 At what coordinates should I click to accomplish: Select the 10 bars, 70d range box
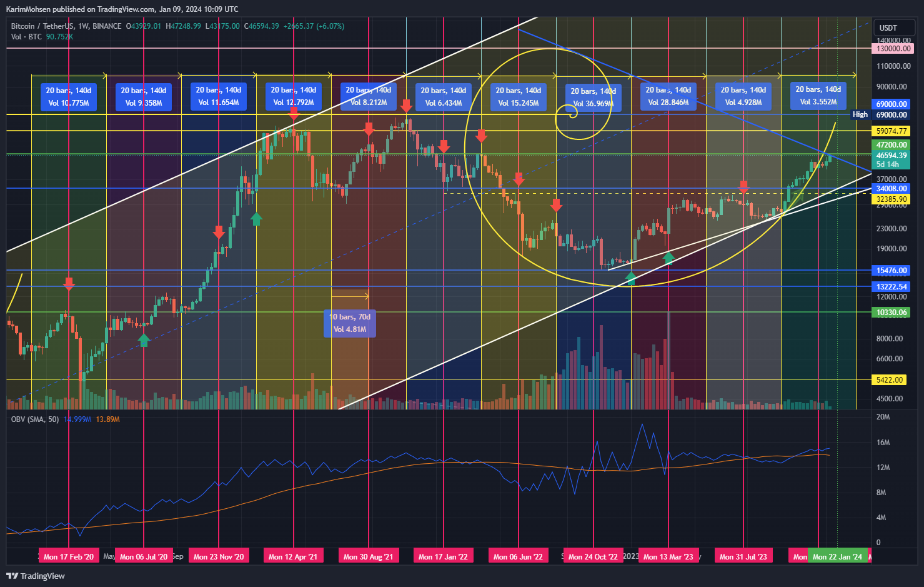(350, 323)
